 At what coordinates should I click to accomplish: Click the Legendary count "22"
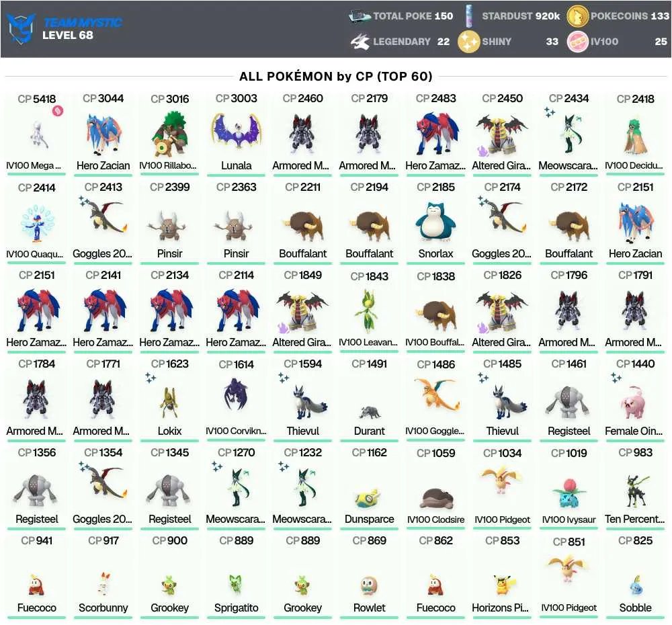point(444,42)
